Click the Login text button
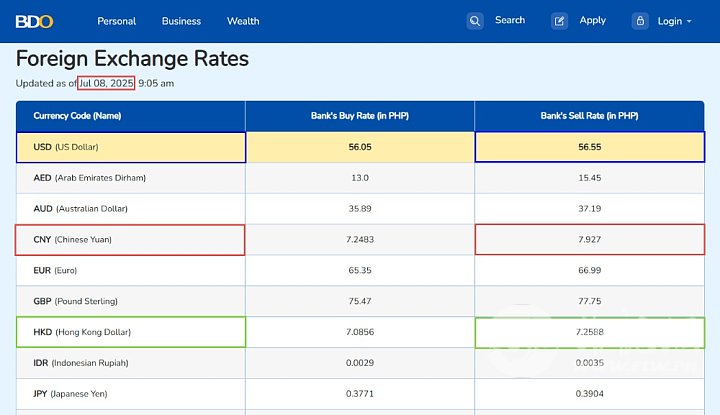Image resolution: width=720 pixels, height=415 pixels. [669, 22]
